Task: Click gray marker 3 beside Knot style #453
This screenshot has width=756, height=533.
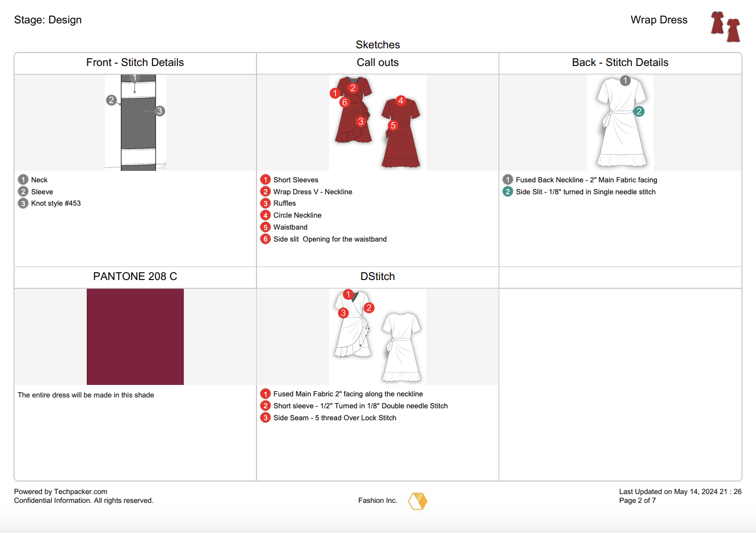Action: pyautogui.click(x=23, y=203)
